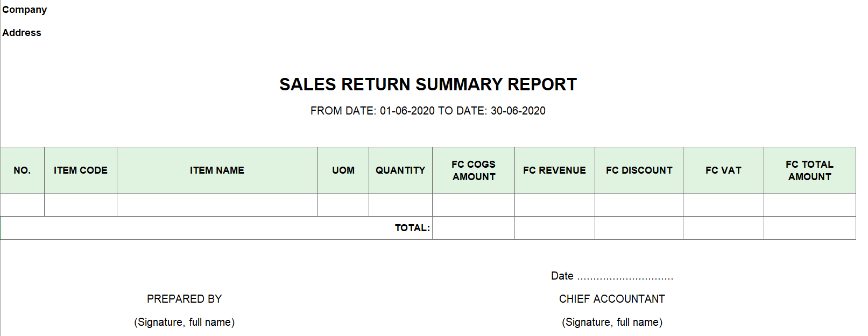Click the NO. column header
Viewport: 868px width, 336px height.
(22, 170)
